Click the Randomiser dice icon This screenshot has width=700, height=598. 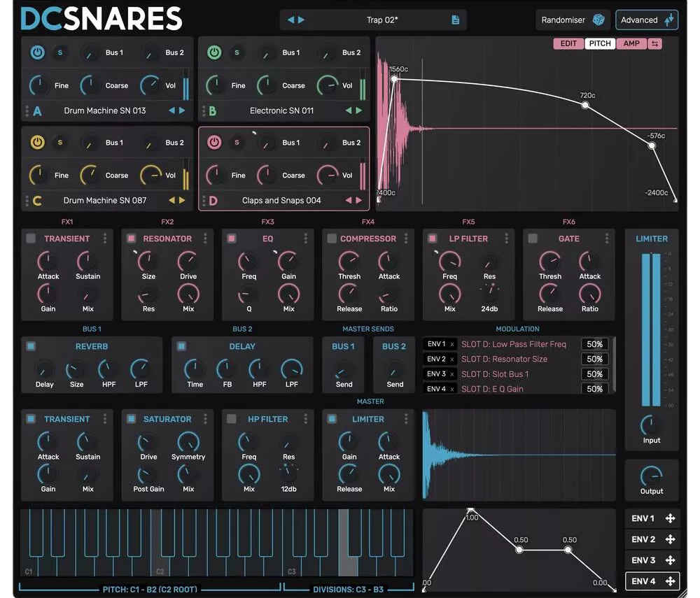(x=598, y=20)
